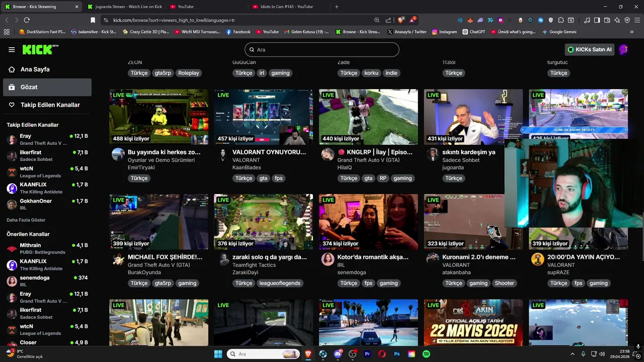This screenshot has width=644, height=362.
Task: Switch to Idiots In Cars #143 tab
Action: pyautogui.click(x=289, y=7)
